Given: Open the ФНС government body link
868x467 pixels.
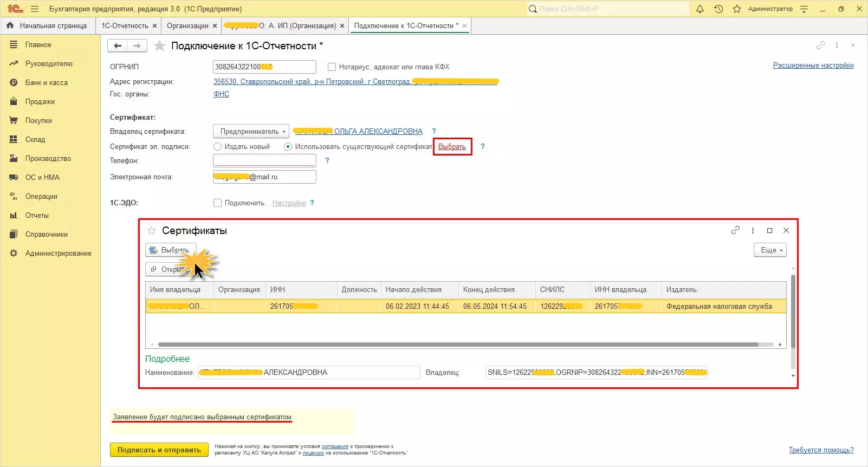Looking at the screenshot, I should click(221, 94).
